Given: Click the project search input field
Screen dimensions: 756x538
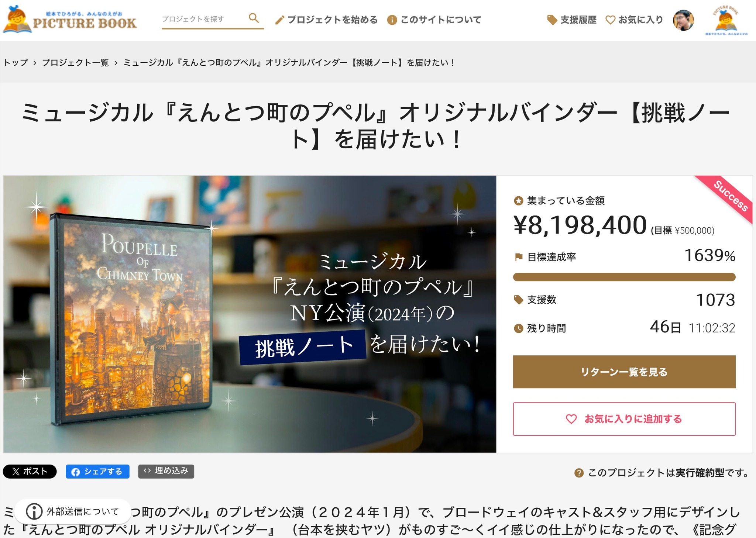Looking at the screenshot, I should click(204, 19).
